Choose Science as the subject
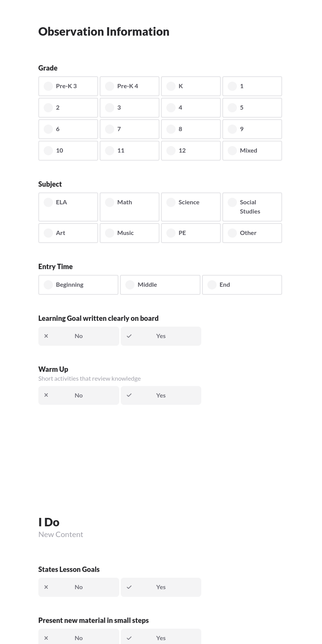322x644 pixels. click(191, 207)
